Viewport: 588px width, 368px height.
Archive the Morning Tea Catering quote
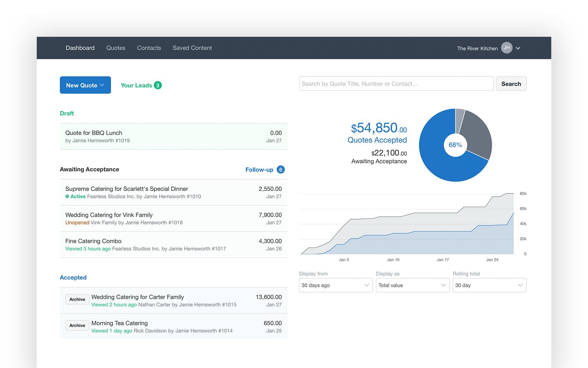[77, 325]
